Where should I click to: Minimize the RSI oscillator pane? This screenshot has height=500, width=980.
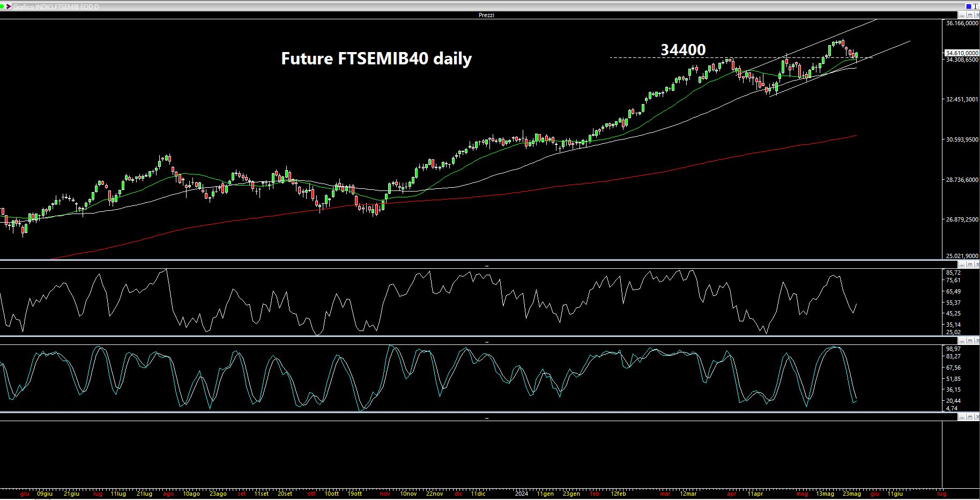point(962,264)
